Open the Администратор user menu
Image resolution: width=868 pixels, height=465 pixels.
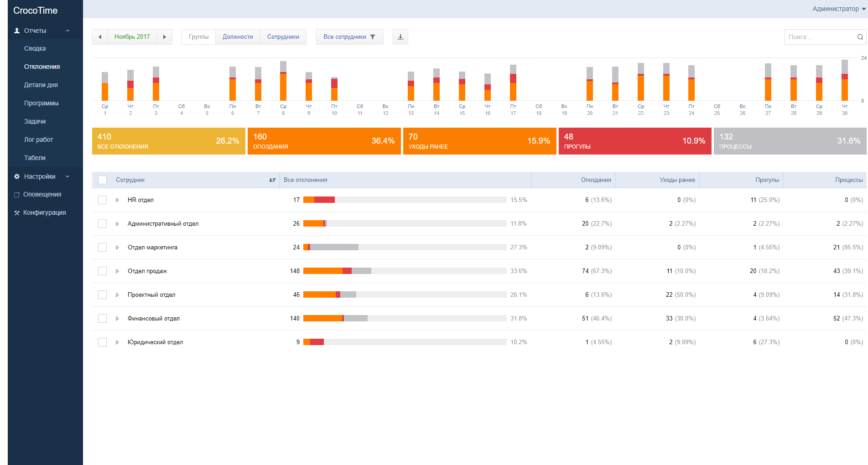point(838,9)
